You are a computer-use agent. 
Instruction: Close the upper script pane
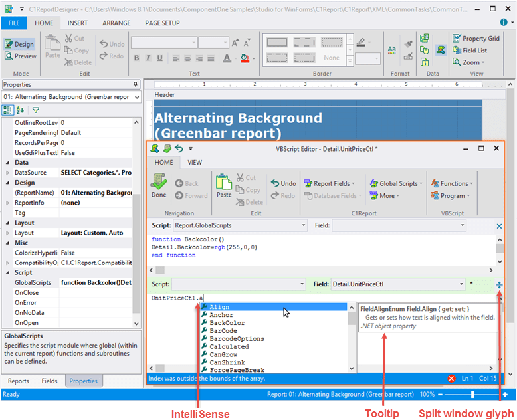coord(499,226)
